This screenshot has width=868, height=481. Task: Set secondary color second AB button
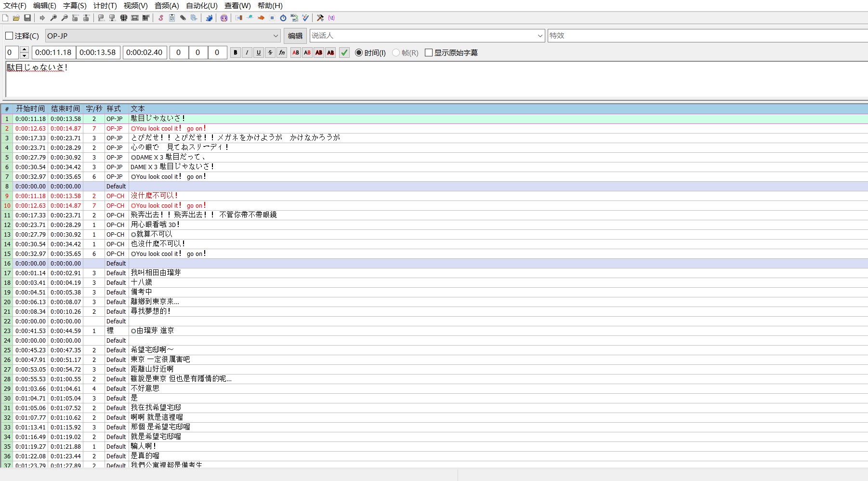click(307, 53)
